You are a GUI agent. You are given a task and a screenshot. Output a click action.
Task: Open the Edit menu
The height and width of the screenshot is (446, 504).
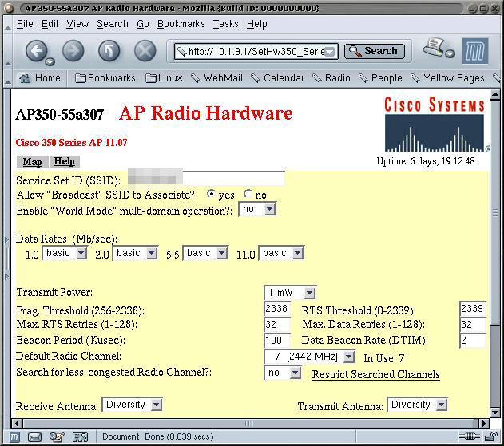pos(50,24)
